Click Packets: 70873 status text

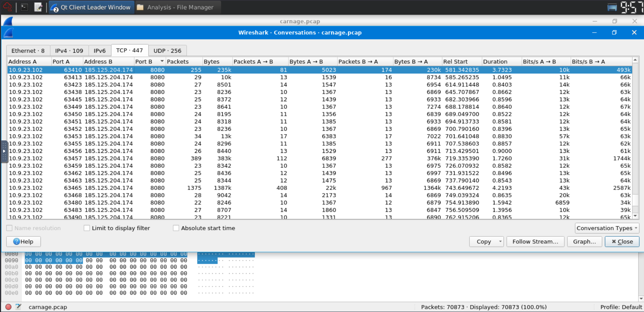point(484,307)
